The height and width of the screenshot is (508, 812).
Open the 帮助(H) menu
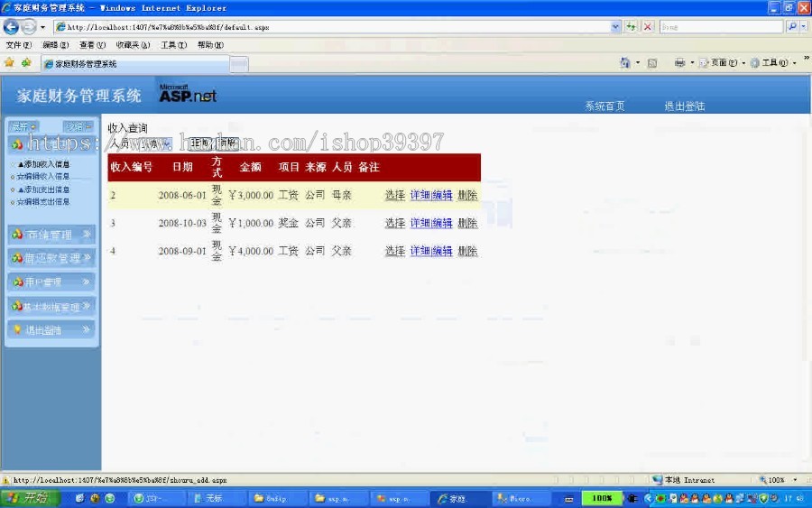(x=210, y=45)
